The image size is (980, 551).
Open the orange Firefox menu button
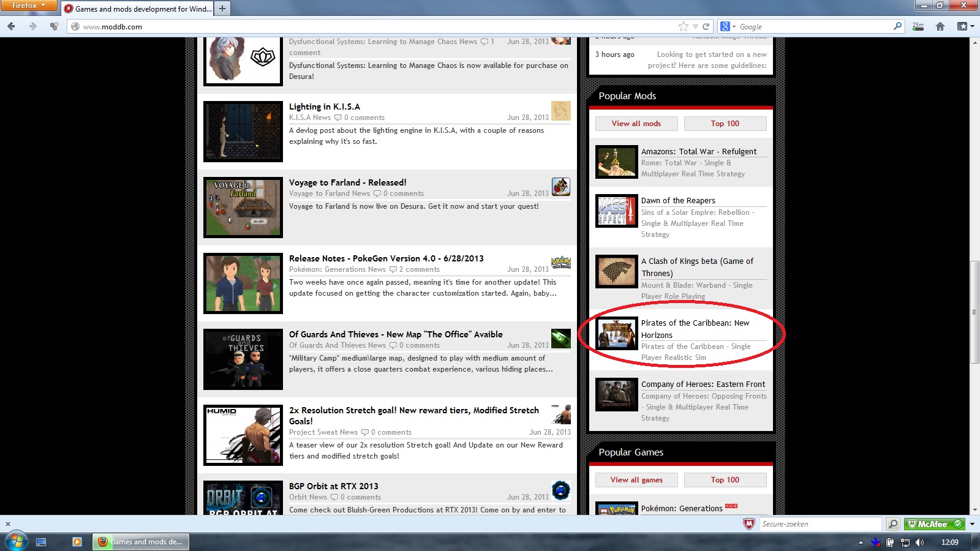(28, 6)
